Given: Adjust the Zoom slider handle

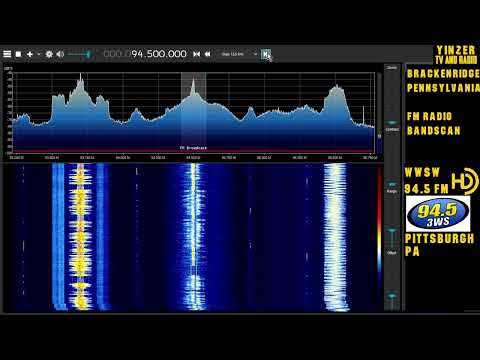Looking at the screenshot, I should 392,122.
